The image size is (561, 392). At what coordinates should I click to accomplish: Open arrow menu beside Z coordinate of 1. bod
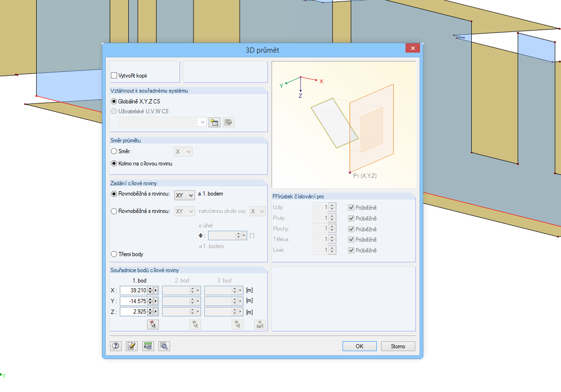(x=156, y=312)
